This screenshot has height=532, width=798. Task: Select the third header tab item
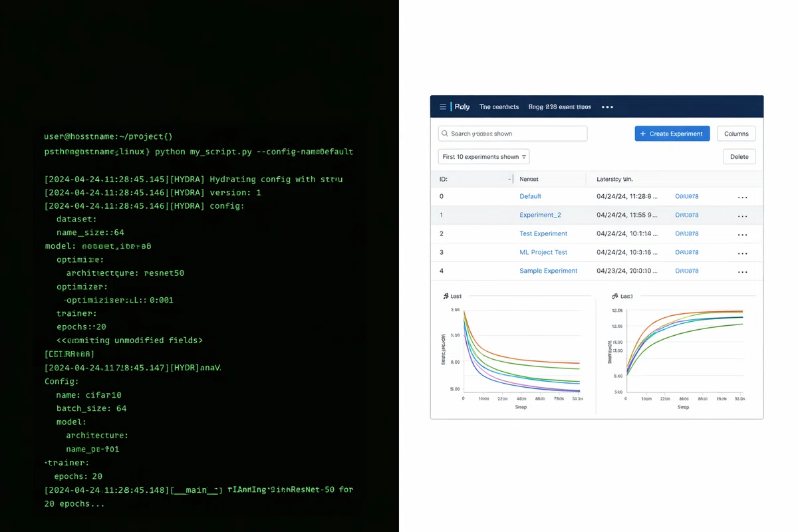[x=559, y=107]
